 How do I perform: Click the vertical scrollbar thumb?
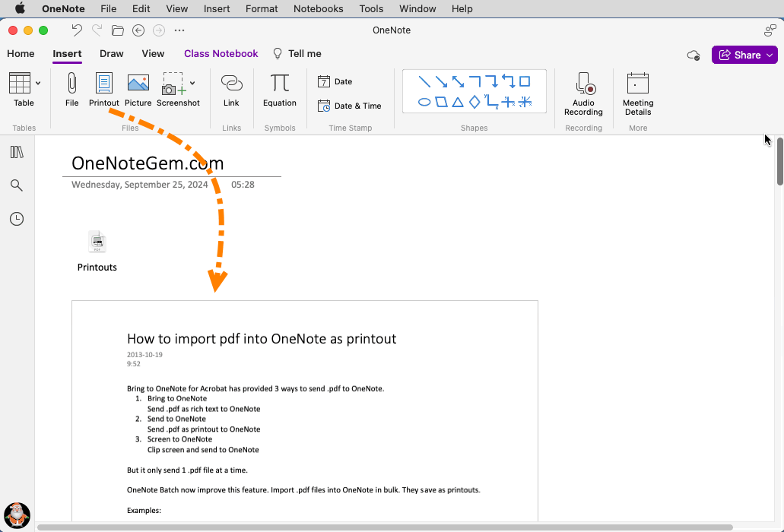coord(779,161)
